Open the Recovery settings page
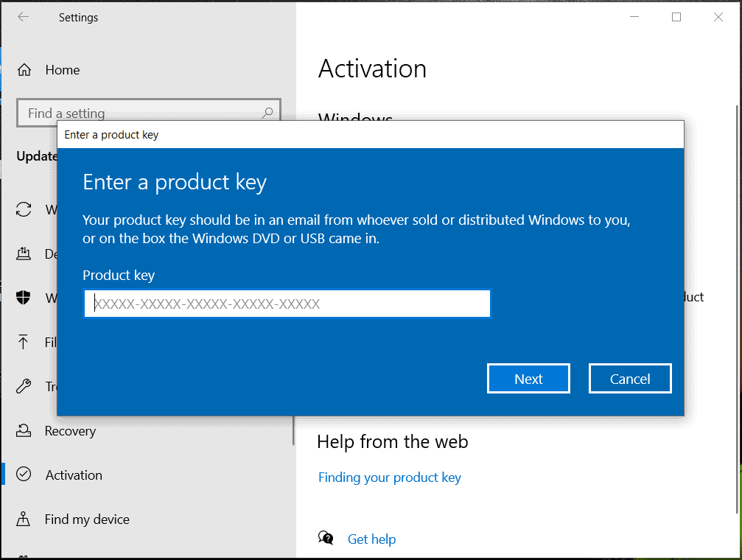The height and width of the screenshot is (560, 742). (x=70, y=431)
